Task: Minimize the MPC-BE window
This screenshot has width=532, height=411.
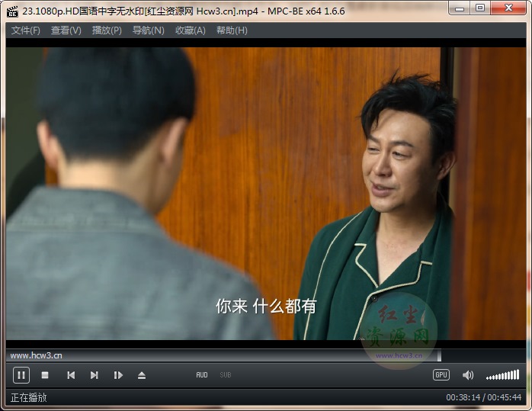Action: 460,8
